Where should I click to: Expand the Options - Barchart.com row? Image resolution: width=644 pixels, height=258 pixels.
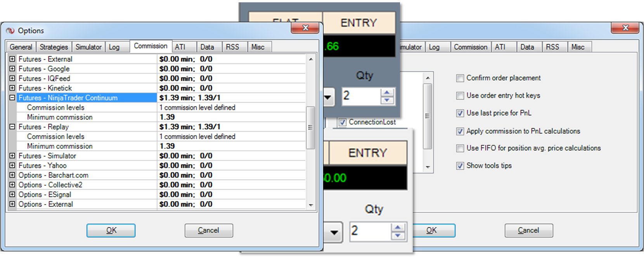tap(12, 175)
